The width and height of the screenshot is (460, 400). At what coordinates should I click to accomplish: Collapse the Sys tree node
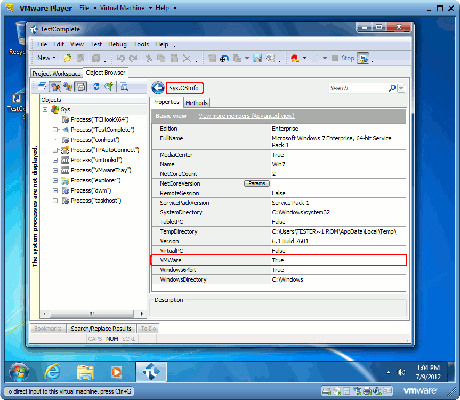tap(45, 109)
